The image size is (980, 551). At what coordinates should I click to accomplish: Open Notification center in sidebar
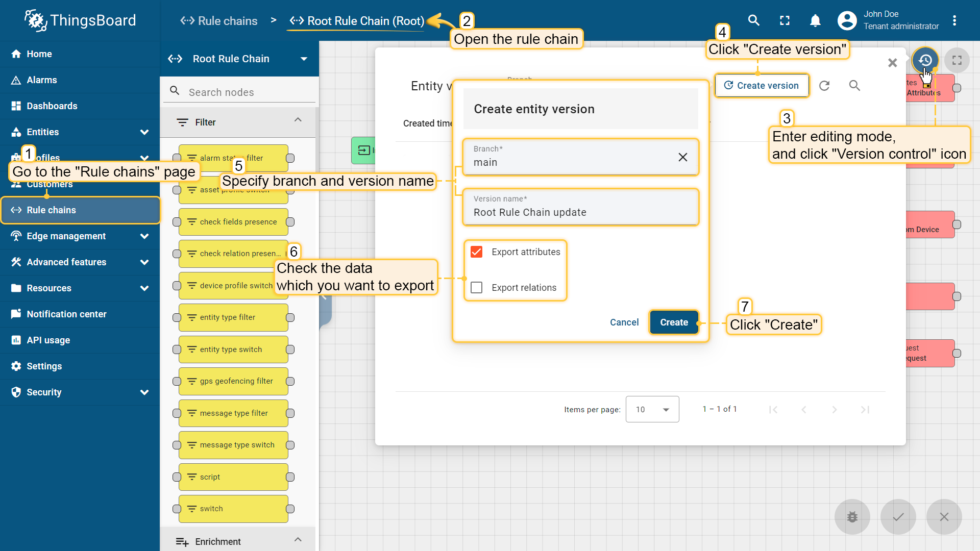pos(66,314)
